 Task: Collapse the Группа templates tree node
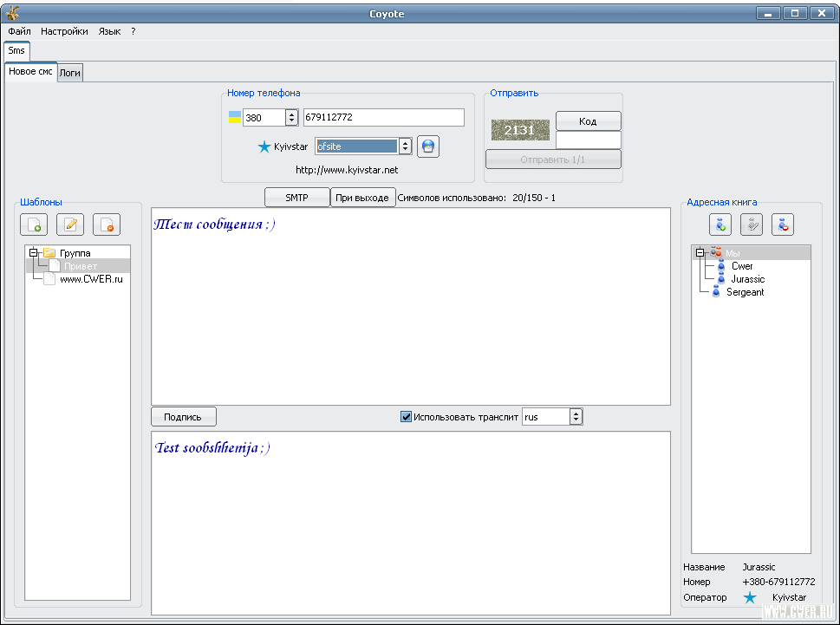[34, 253]
